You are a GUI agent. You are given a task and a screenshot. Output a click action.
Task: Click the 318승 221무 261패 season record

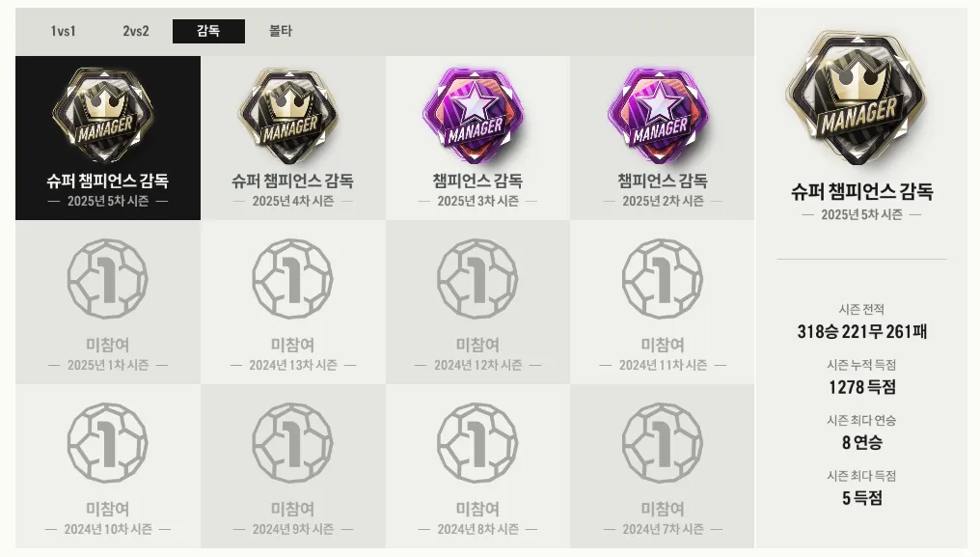pyautogui.click(x=862, y=331)
